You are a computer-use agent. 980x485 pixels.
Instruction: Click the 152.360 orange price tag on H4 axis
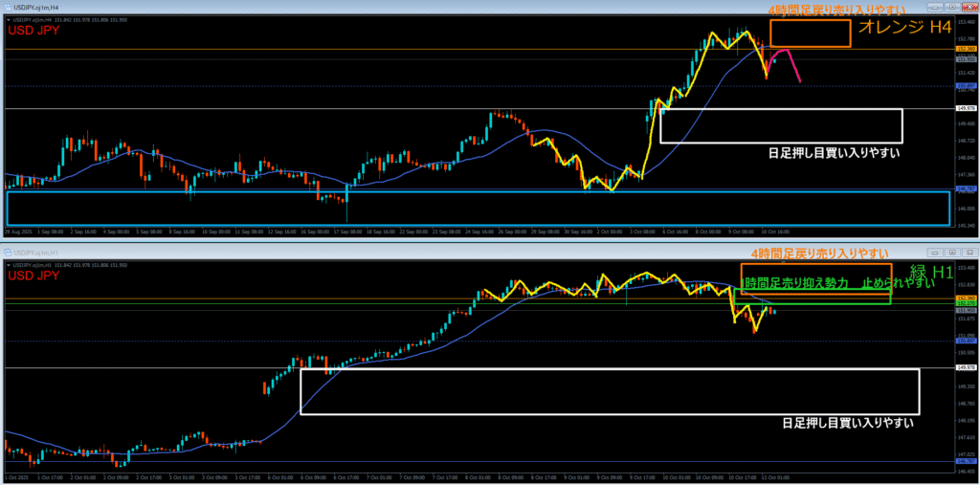click(x=966, y=49)
